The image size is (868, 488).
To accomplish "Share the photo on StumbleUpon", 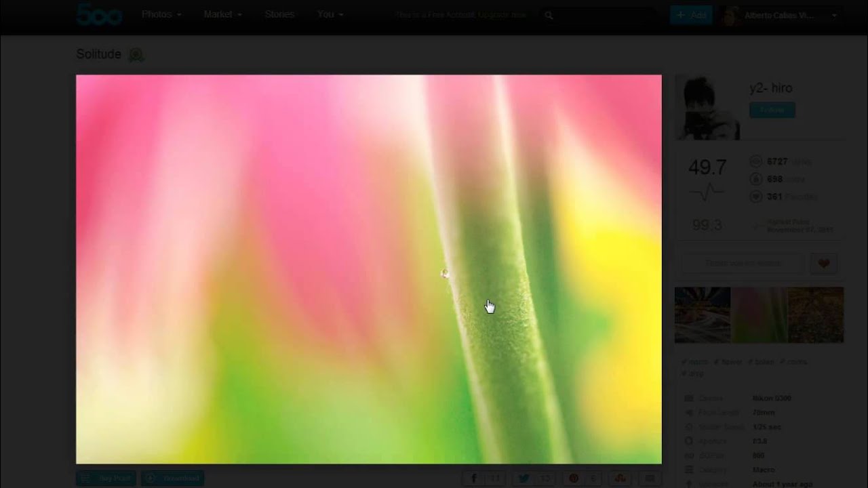I will (x=619, y=479).
